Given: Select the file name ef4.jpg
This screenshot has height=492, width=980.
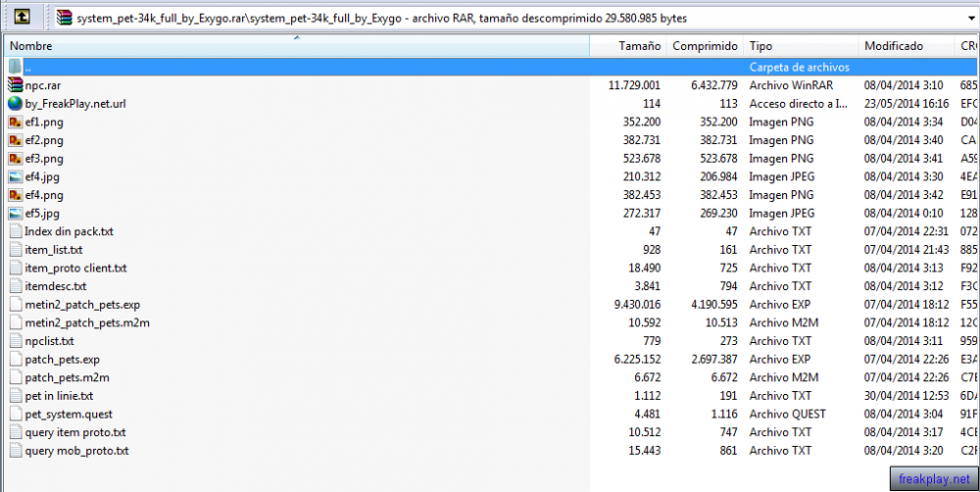Looking at the screenshot, I should coord(42,177).
